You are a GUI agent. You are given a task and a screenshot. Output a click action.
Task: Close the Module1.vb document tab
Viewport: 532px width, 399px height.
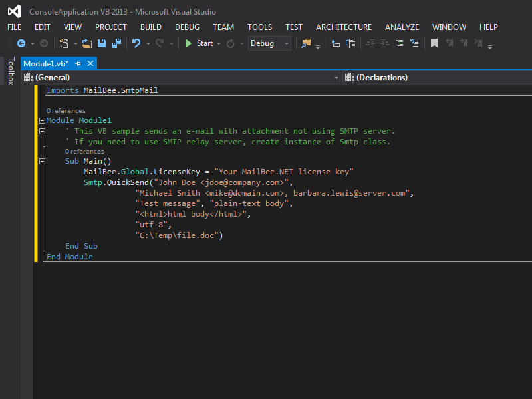click(90, 63)
